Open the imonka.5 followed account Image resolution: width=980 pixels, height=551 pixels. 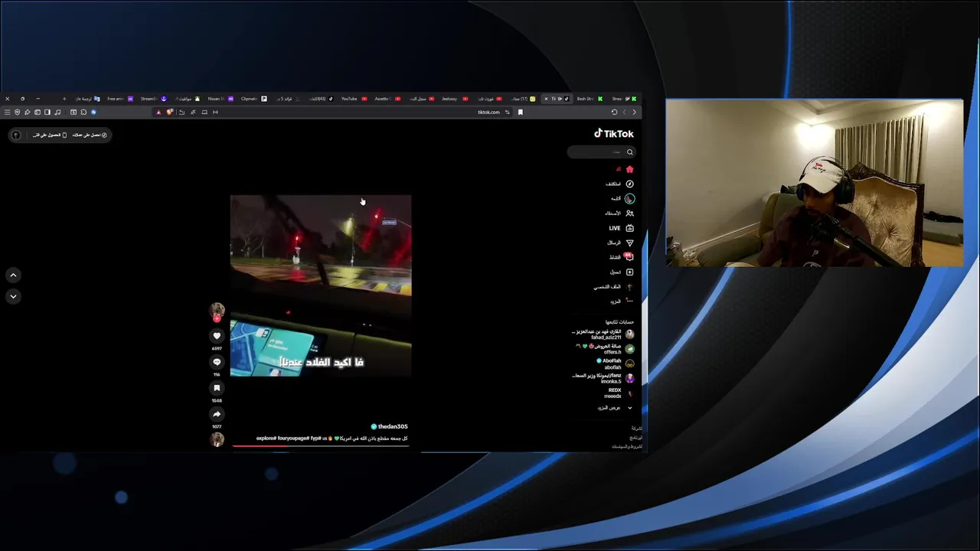click(603, 378)
